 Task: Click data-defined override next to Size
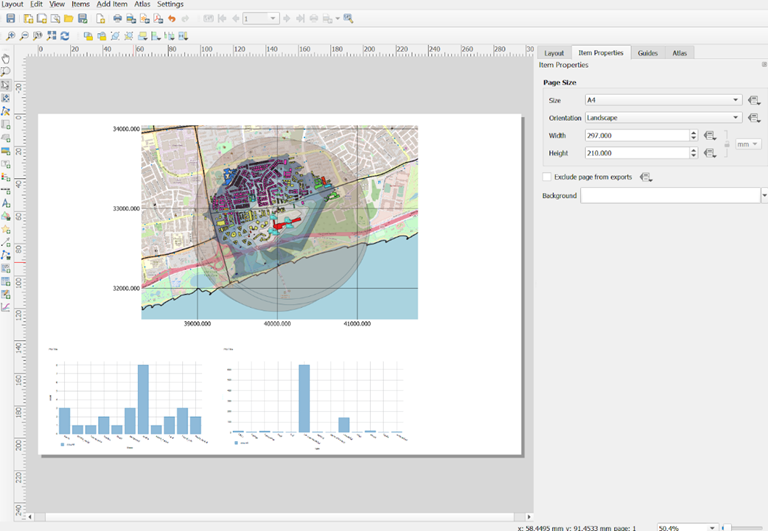pyautogui.click(x=755, y=100)
